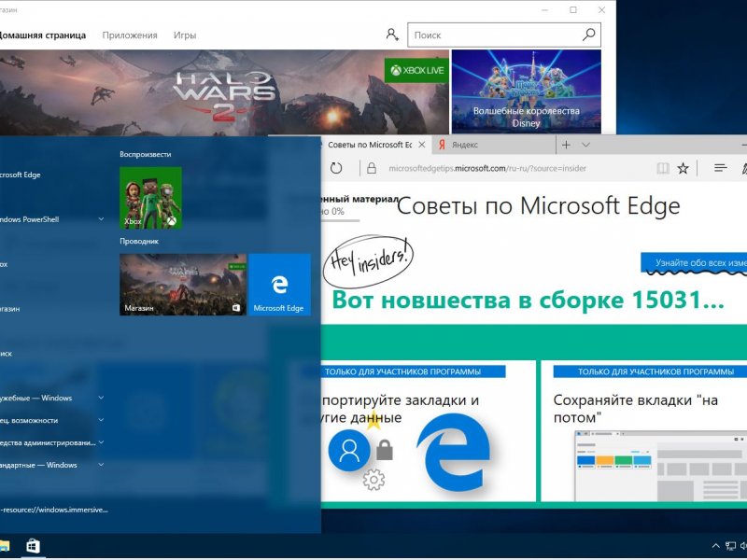Click the Проводник group header
The image size is (747, 560).
tap(139, 242)
